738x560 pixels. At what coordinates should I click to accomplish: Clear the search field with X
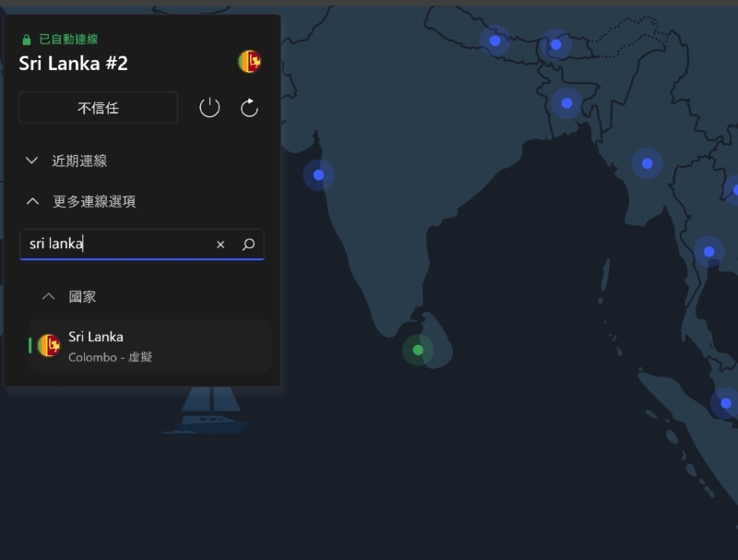pyautogui.click(x=220, y=244)
